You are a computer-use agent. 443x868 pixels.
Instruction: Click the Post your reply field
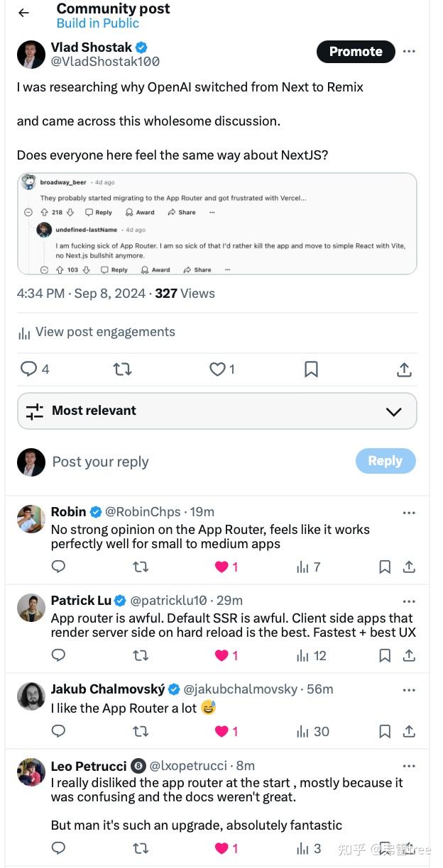tap(100, 461)
